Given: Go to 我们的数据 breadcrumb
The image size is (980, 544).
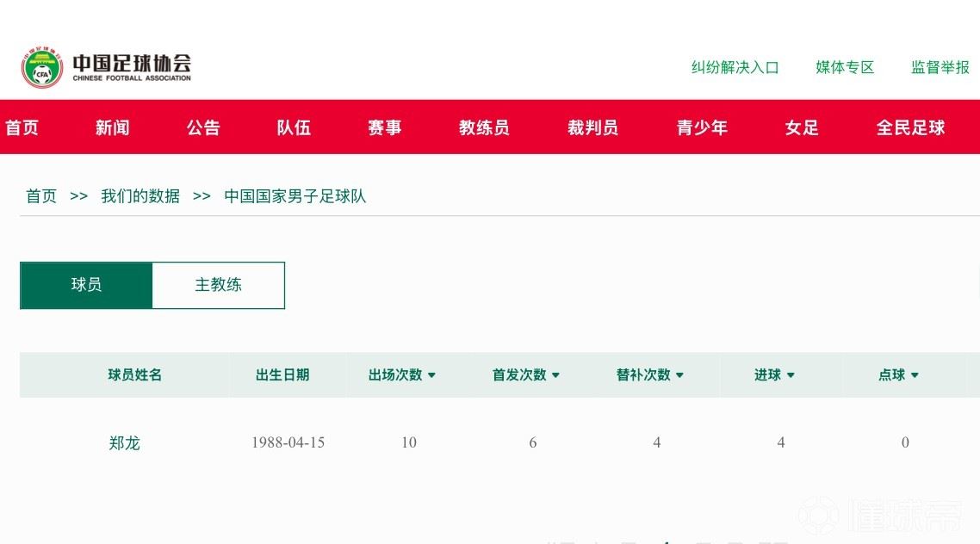Looking at the screenshot, I should click(140, 196).
